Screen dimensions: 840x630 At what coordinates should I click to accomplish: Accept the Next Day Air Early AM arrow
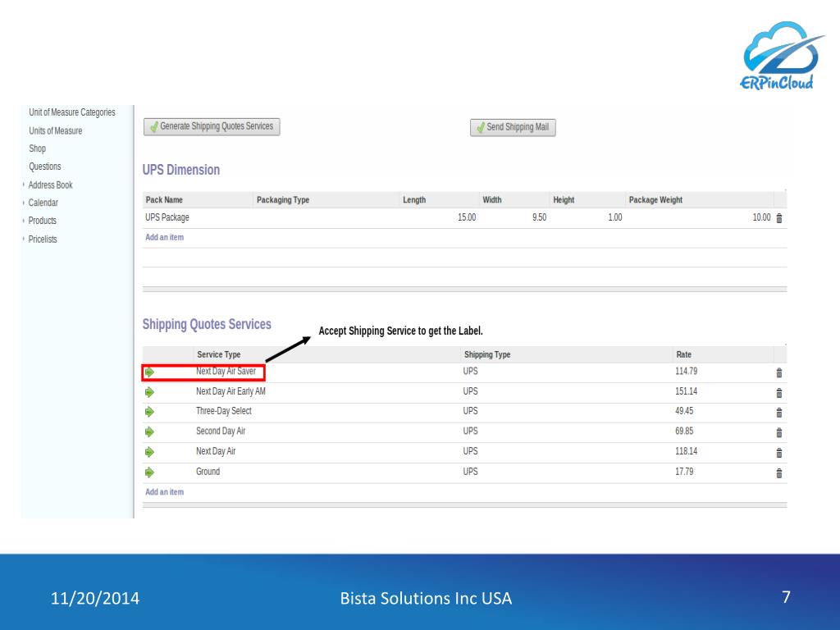coord(149,392)
